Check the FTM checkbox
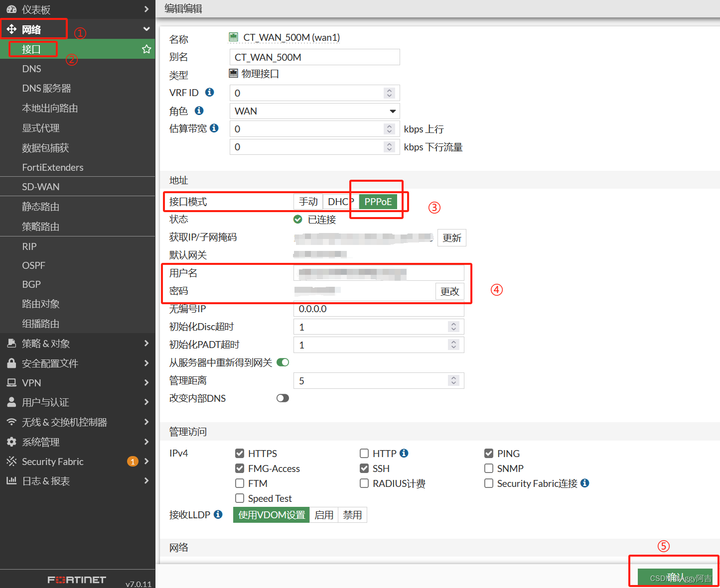 tap(240, 483)
